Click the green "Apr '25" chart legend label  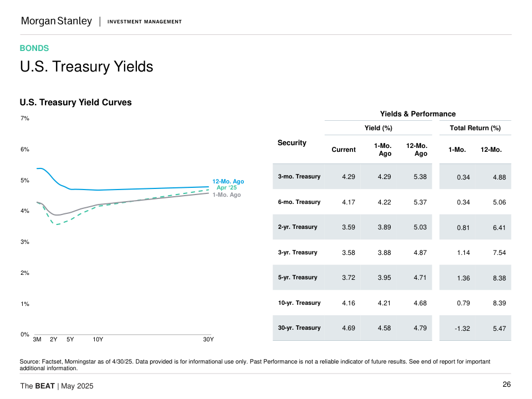[227, 188]
